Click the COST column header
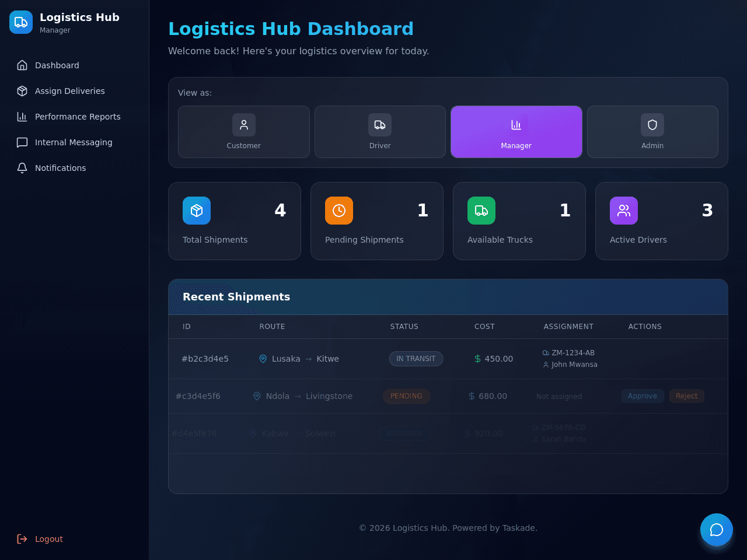This screenshot has width=747, height=560. (x=484, y=327)
